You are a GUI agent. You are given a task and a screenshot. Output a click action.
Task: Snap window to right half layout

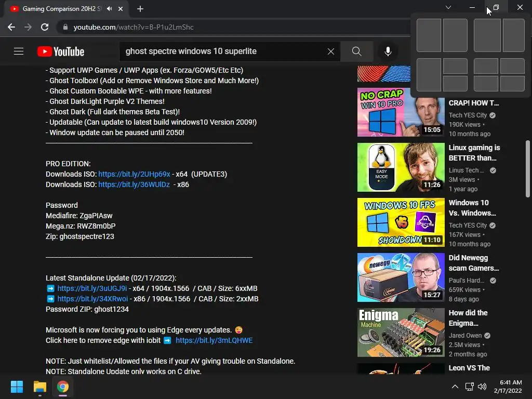(x=455, y=35)
